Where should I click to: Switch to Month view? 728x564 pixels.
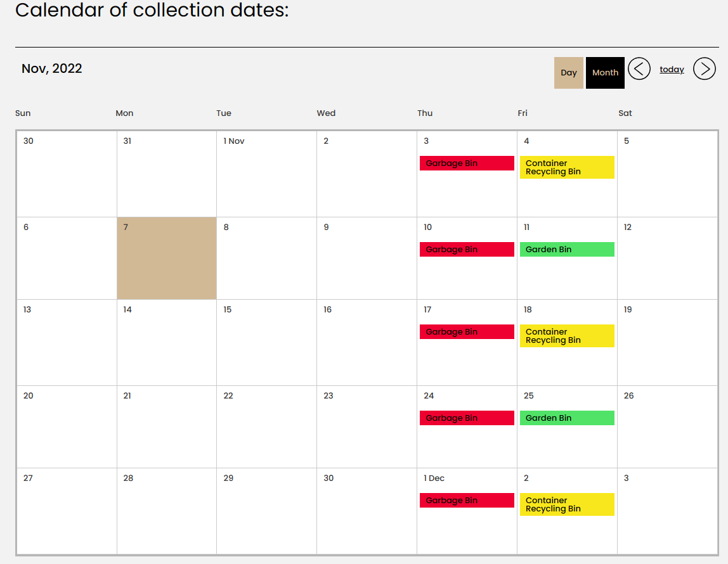605,73
